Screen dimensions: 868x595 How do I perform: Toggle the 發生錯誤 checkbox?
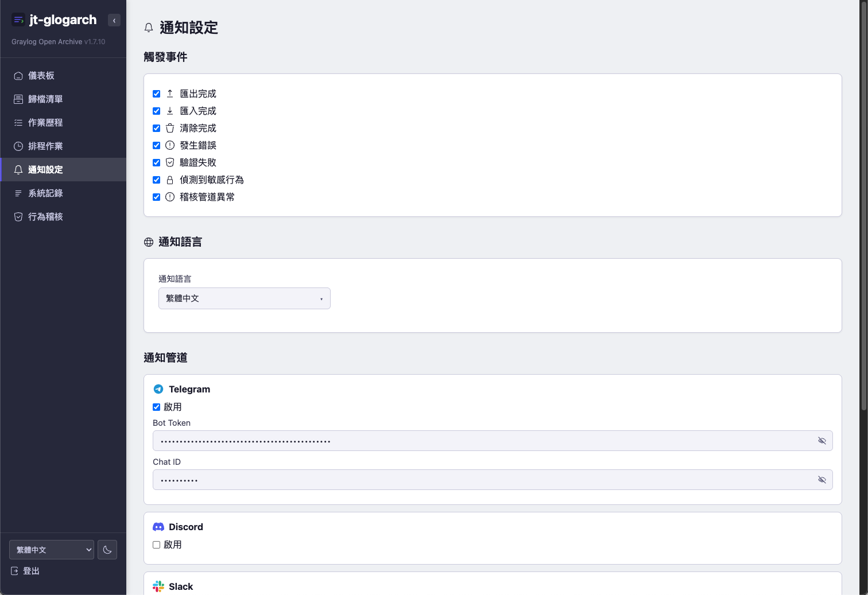pos(156,145)
